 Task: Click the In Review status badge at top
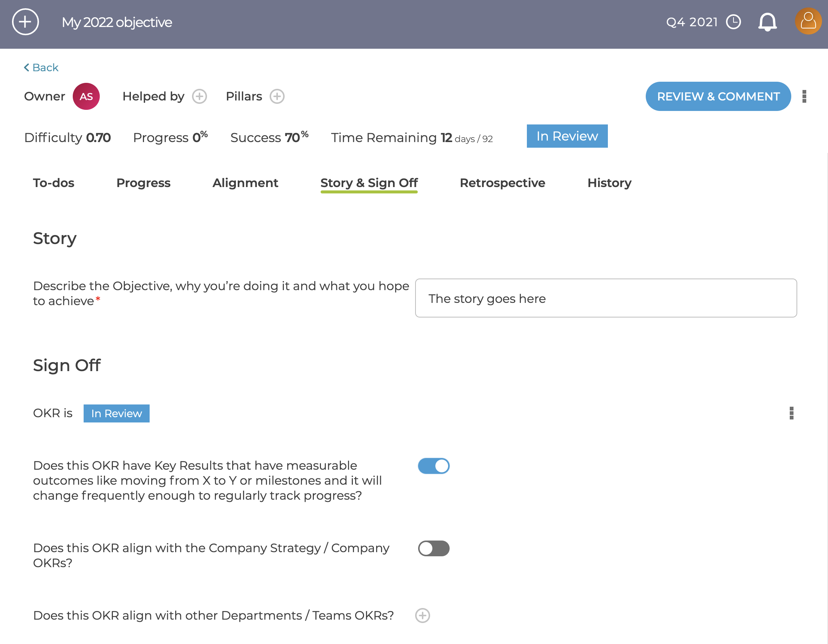pos(567,136)
